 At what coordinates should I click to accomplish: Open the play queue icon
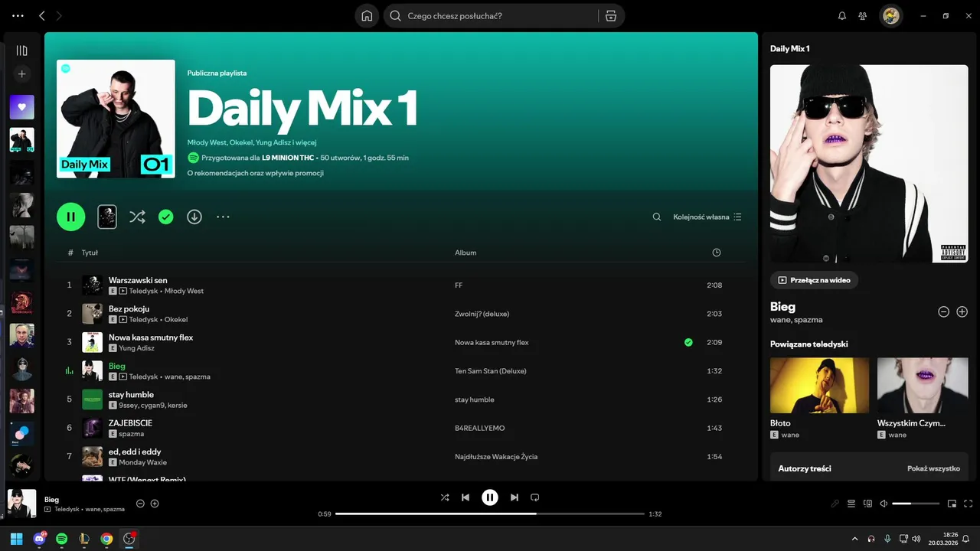point(851,504)
